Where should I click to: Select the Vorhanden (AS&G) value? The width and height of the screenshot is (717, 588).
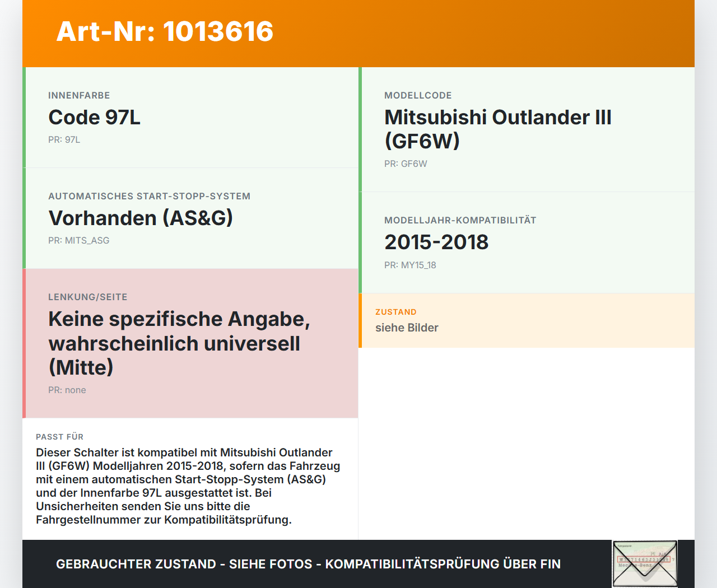pyautogui.click(x=141, y=218)
